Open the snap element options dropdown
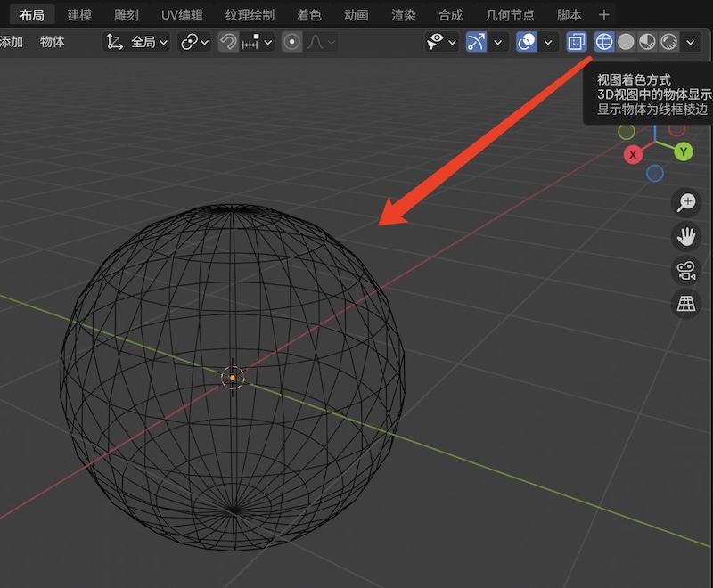Viewport: 713px width, 588px height. click(x=257, y=42)
